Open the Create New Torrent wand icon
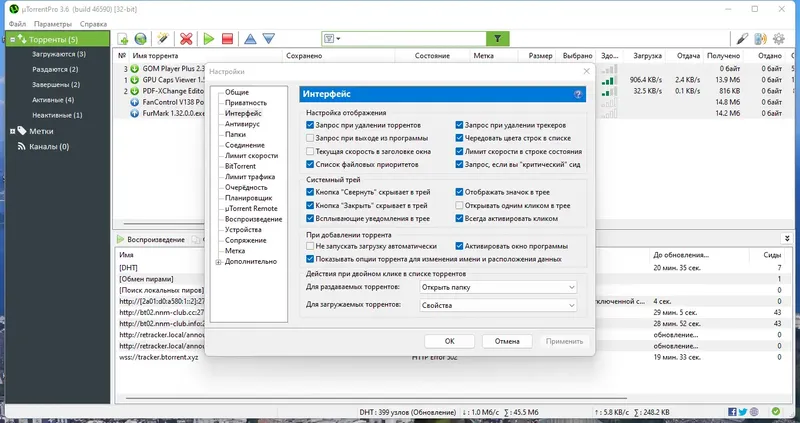Viewport: 800px width, 423px height. tap(163, 39)
